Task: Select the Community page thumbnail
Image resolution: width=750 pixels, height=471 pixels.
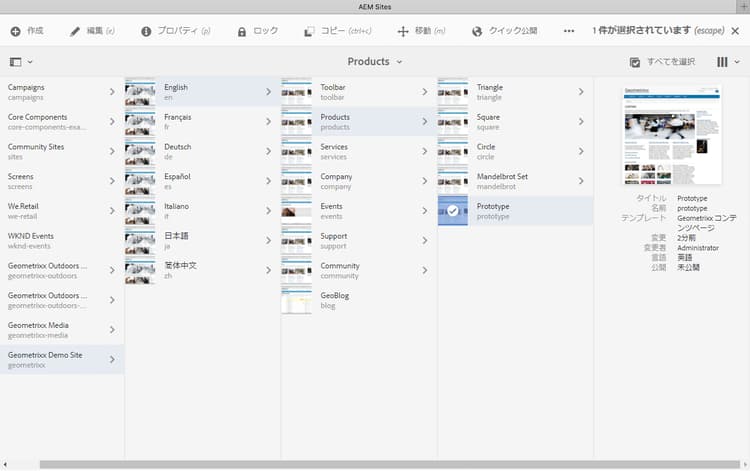Action: pos(297,270)
